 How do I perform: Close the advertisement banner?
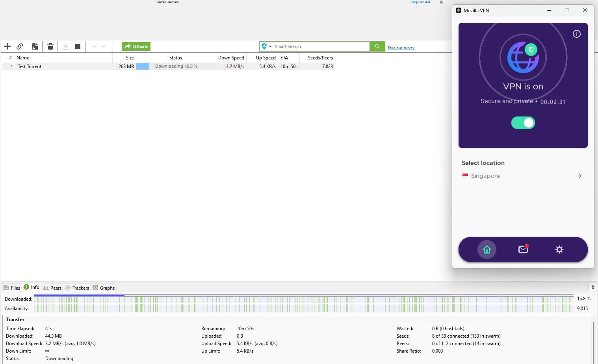click(441, 2)
